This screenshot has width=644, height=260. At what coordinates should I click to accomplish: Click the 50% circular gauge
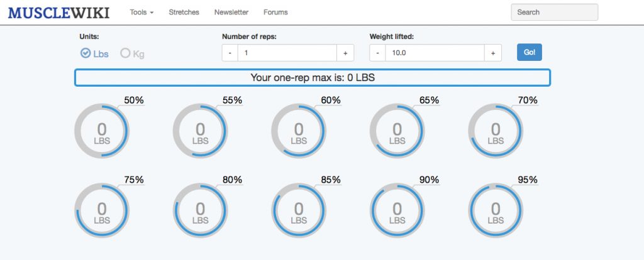click(102, 131)
